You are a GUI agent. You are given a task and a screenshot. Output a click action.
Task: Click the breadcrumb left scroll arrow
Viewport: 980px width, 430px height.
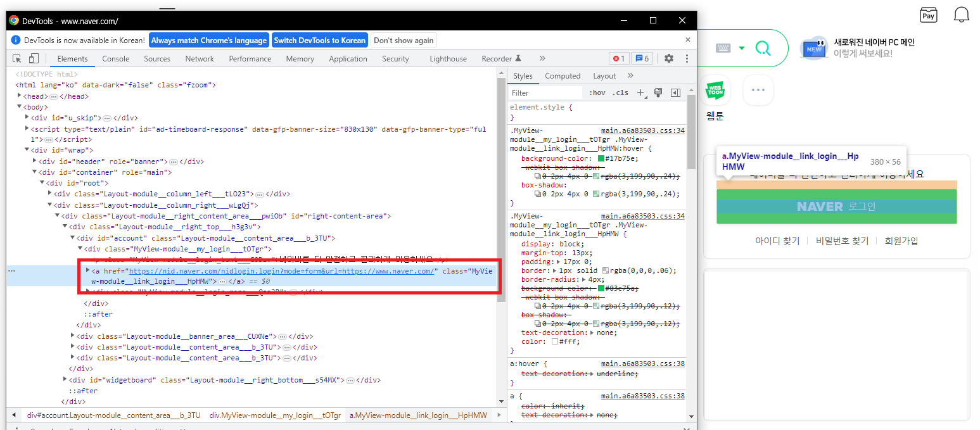pos(14,415)
